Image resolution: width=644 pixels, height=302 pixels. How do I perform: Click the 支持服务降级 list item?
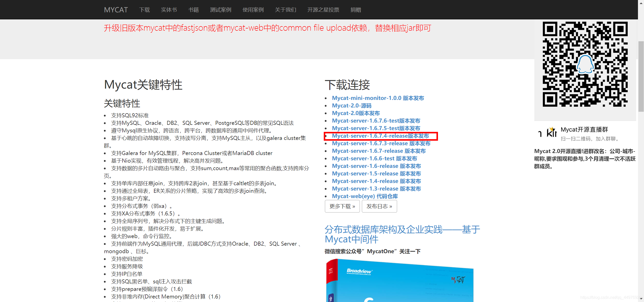click(127, 267)
